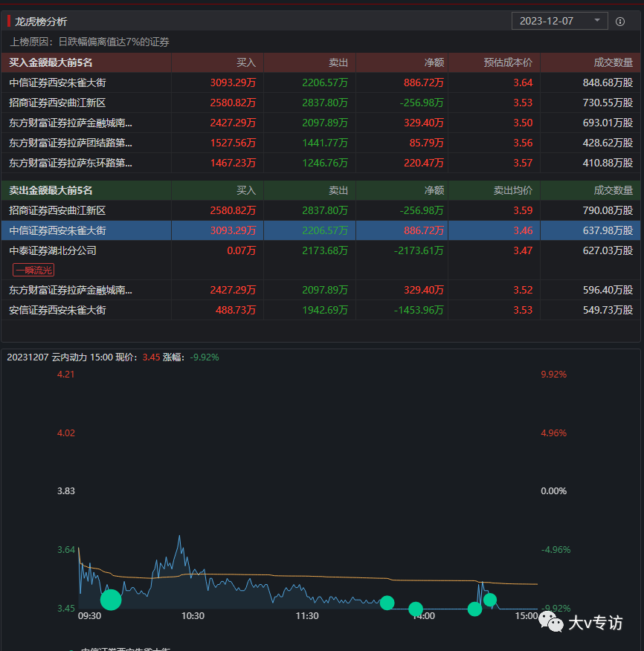644x651 pixels.
Task: Select the 安信证券西安朱雀大街 row
Action: (x=321, y=310)
